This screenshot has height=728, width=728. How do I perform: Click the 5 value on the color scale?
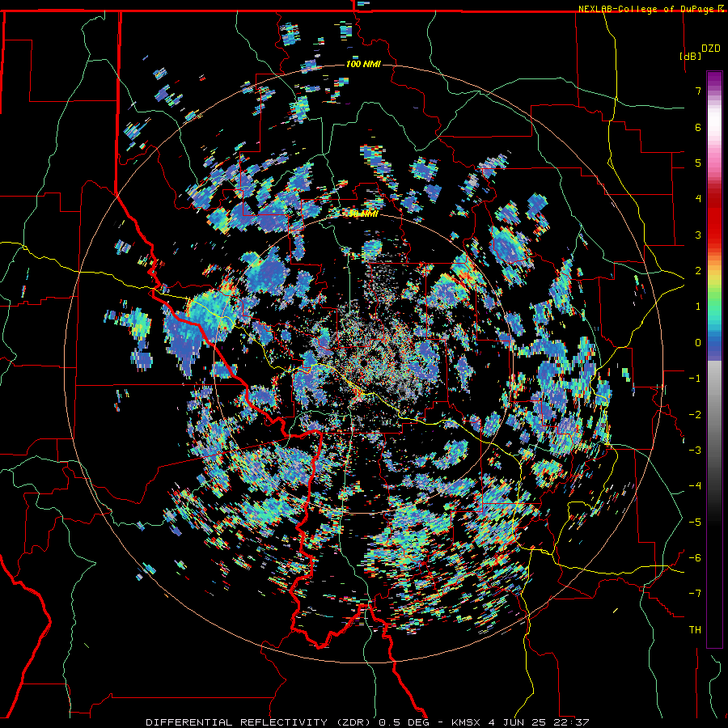click(x=698, y=163)
